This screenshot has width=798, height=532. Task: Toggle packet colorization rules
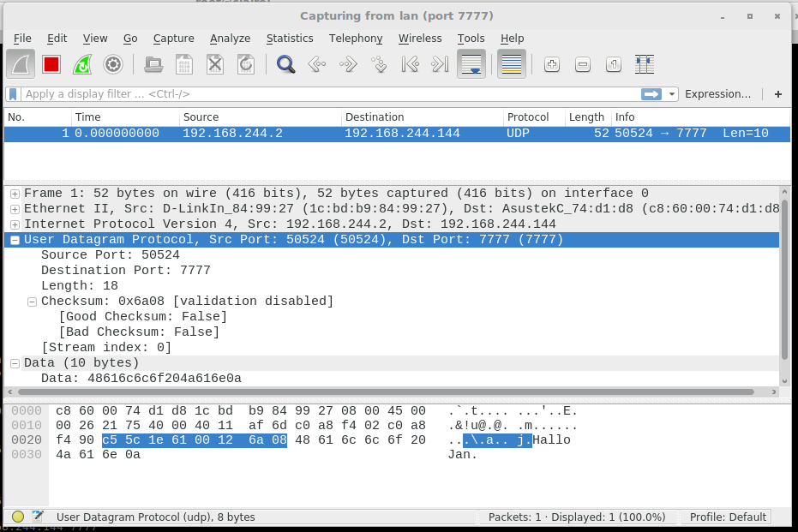pos(512,64)
